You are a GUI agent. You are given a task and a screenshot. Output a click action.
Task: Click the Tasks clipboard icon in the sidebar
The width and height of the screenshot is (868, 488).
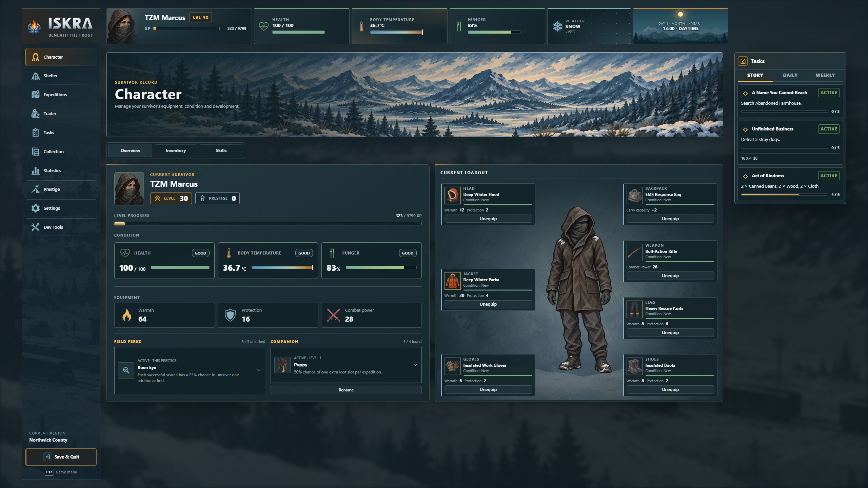(35, 133)
